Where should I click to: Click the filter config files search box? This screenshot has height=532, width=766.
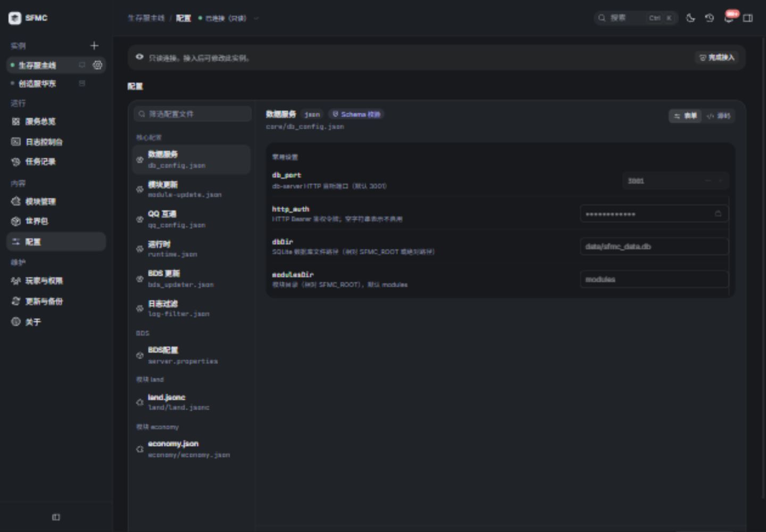click(193, 114)
